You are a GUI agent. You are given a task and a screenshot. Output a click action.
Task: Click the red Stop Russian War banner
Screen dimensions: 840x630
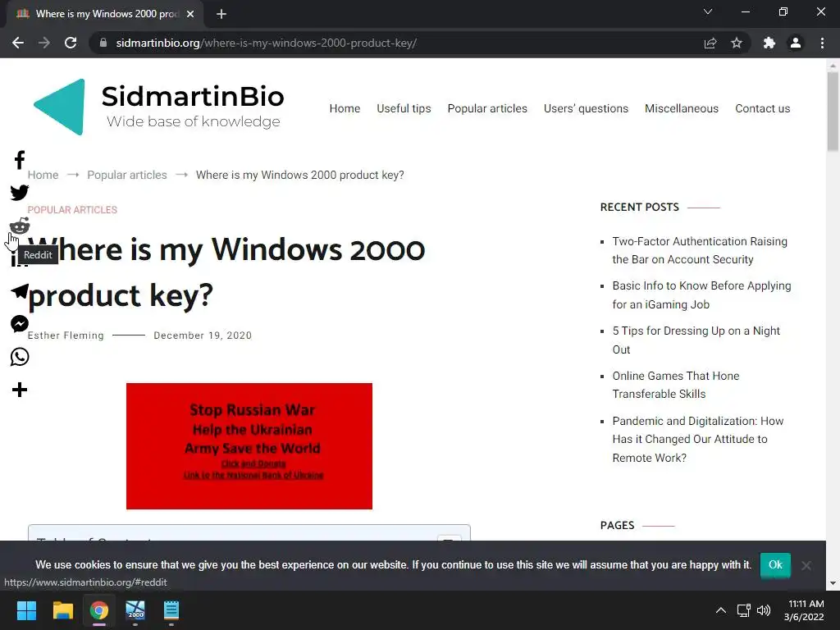click(x=249, y=445)
